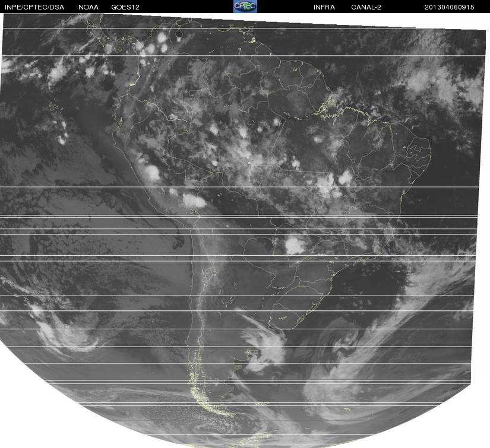Image resolution: width=490 pixels, height=448 pixels.
Task: Click the 201304060915 timestamp
Action: 450,7
